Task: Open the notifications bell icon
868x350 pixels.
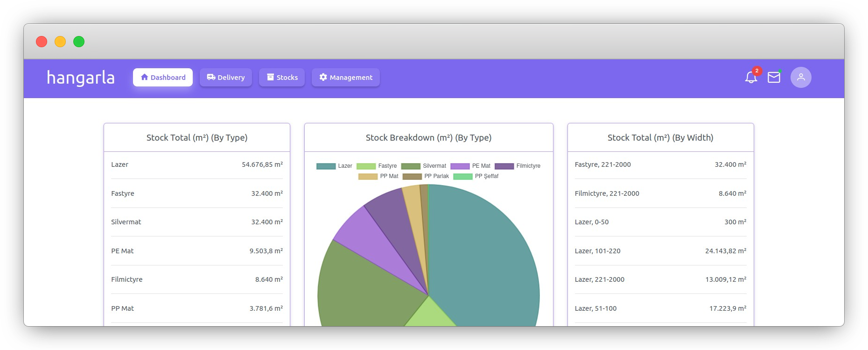Action: 750,78
